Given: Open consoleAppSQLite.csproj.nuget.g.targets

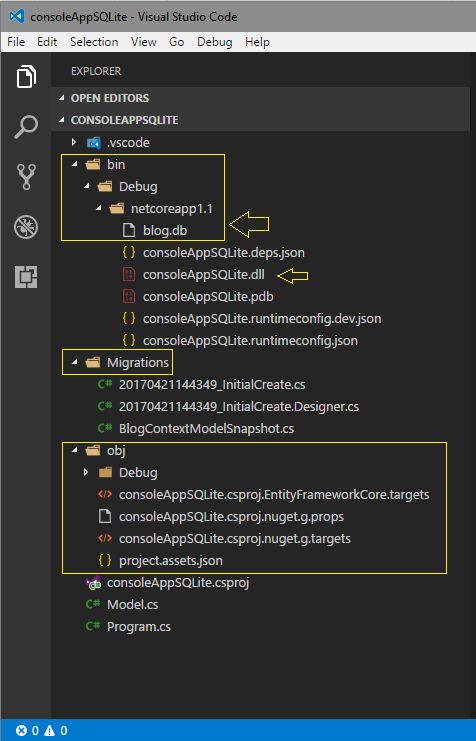Looking at the screenshot, I should coord(234,538).
